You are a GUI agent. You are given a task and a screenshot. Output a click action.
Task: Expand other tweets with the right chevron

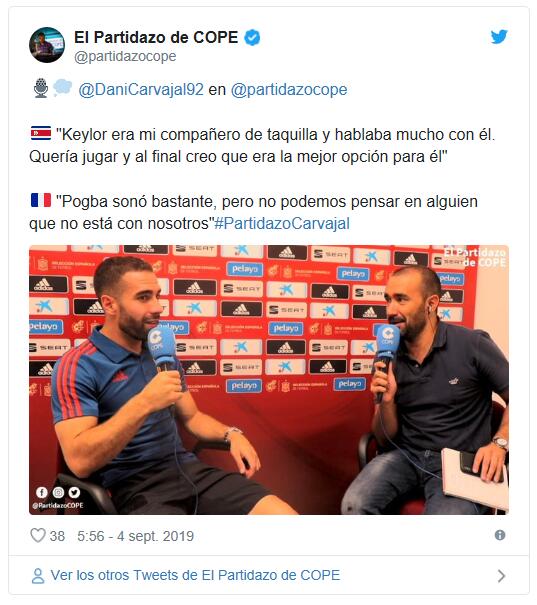click(501, 576)
